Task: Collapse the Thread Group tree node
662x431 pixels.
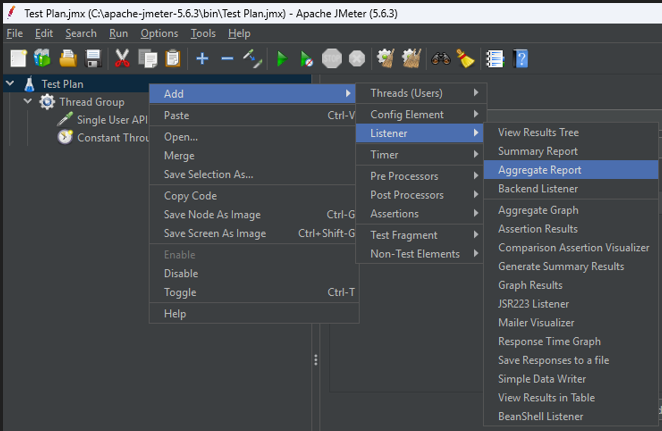Action: (28, 101)
